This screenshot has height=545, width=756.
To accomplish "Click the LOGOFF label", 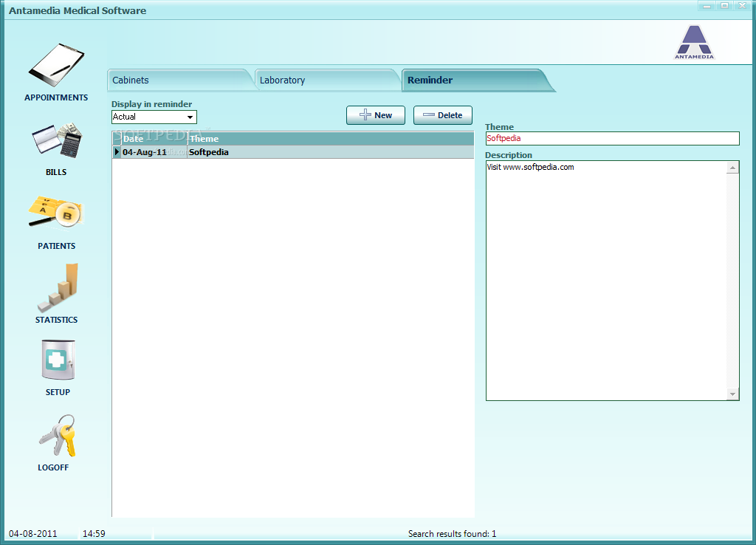I will 53,467.
